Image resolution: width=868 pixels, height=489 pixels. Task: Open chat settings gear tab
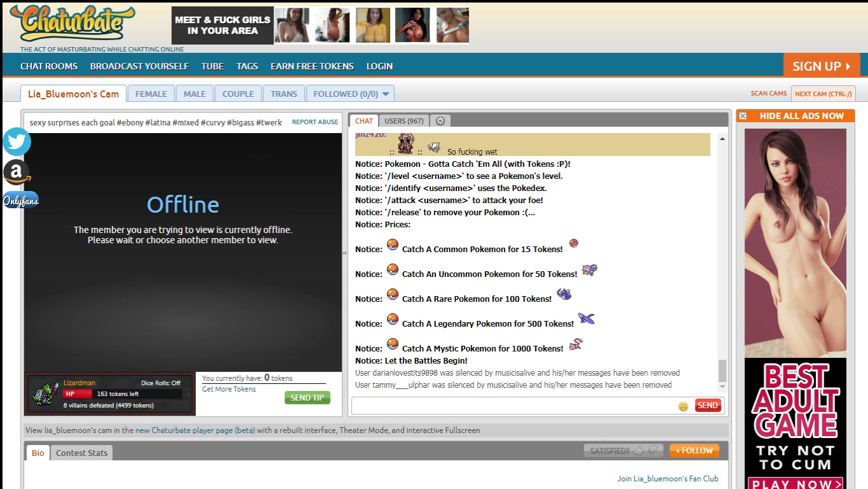click(x=440, y=121)
